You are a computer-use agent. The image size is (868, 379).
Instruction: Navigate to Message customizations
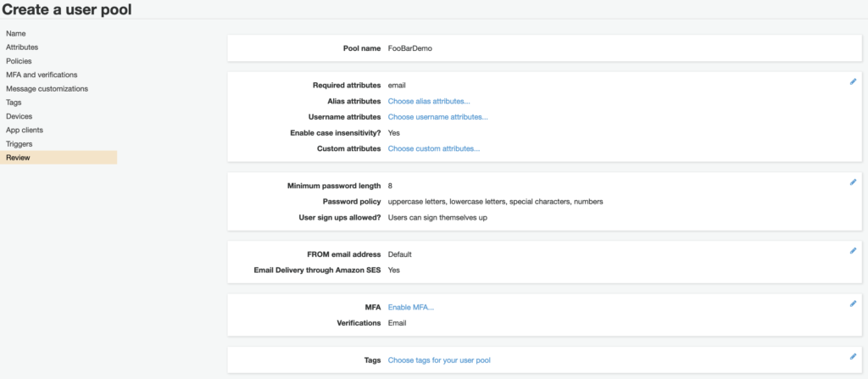click(47, 88)
